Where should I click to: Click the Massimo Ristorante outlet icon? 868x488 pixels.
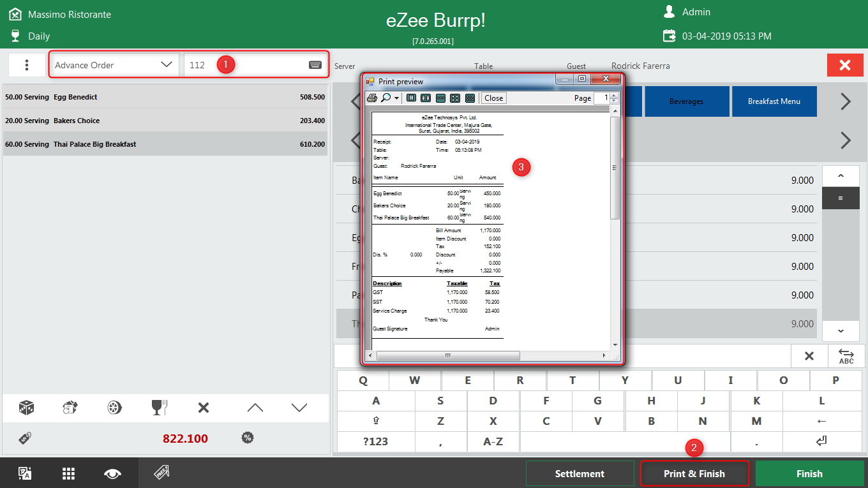15,14
